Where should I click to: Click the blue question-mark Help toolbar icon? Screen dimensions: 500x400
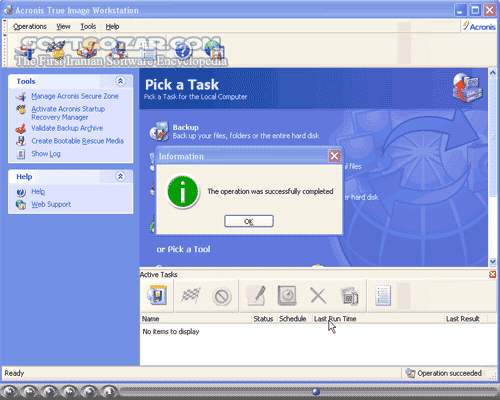(x=183, y=51)
